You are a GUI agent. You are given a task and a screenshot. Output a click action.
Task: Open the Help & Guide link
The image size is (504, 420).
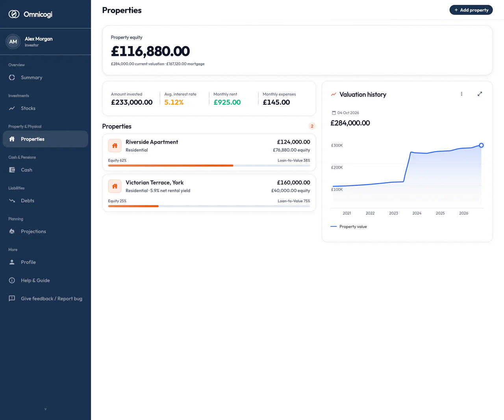click(x=45, y=280)
